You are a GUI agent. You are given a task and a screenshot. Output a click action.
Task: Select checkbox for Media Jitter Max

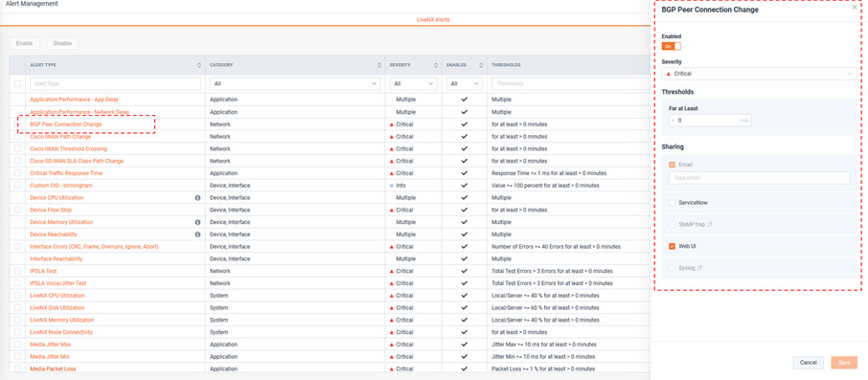click(17, 344)
